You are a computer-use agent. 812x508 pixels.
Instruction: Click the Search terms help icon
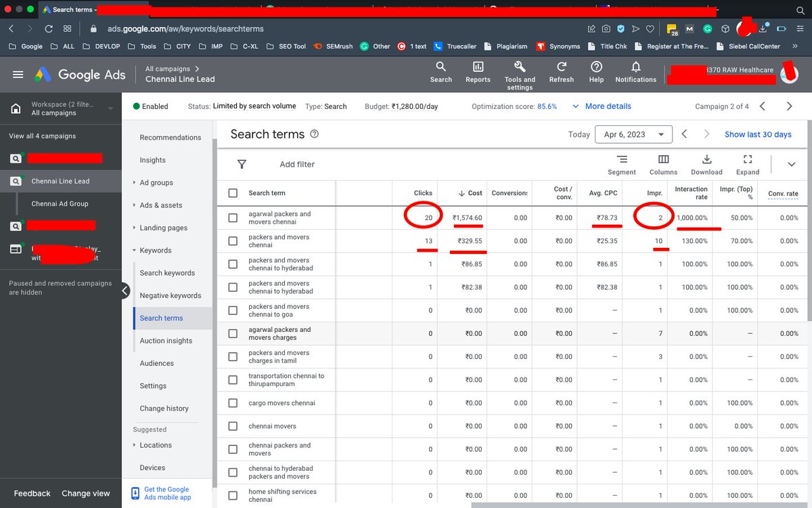314,134
